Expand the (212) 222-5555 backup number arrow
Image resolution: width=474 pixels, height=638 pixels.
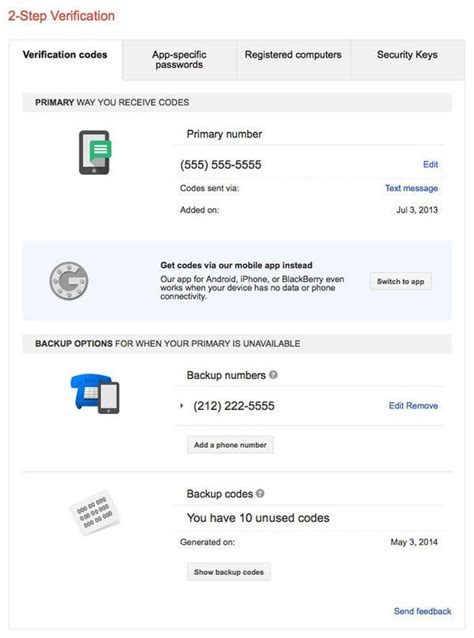[x=181, y=406]
